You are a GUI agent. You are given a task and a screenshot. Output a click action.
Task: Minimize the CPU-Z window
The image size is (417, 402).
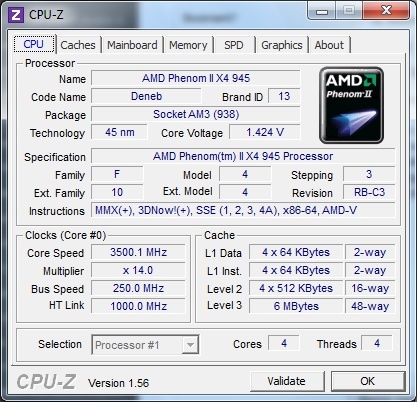(322, 11)
